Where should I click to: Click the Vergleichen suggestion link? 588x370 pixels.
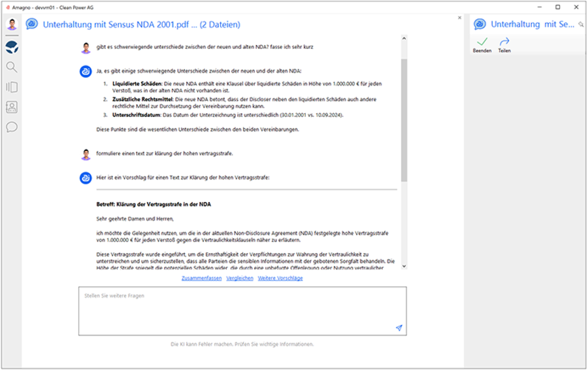240,278
